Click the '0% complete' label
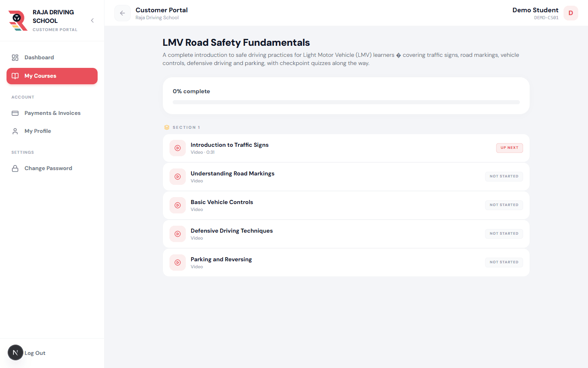 click(192, 92)
